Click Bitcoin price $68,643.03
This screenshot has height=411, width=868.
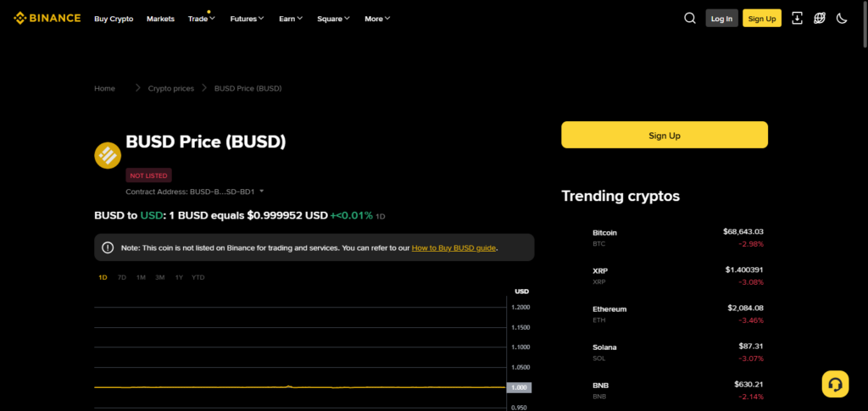coord(743,232)
